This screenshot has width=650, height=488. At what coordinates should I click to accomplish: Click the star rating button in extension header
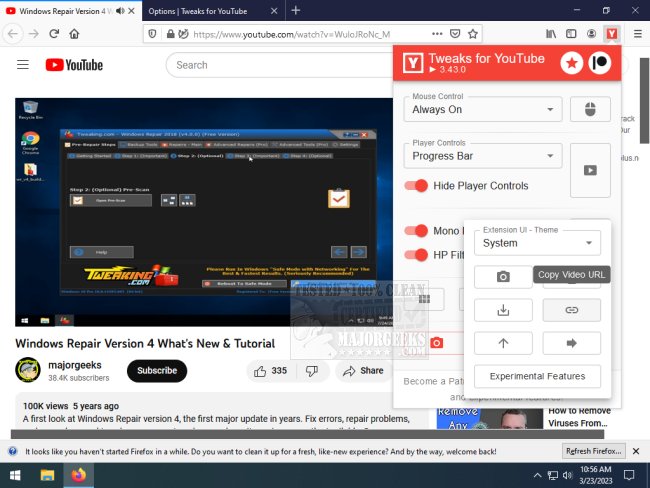(572, 63)
